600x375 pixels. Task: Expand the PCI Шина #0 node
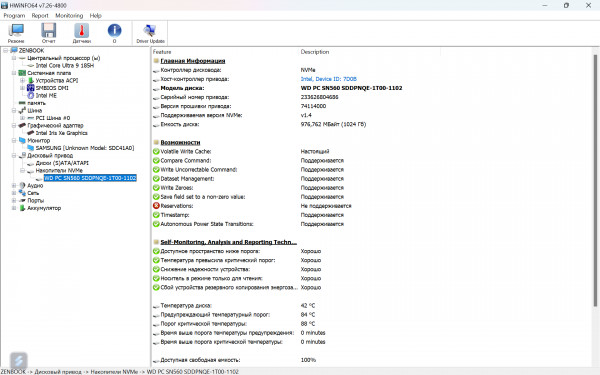point(22,118)
